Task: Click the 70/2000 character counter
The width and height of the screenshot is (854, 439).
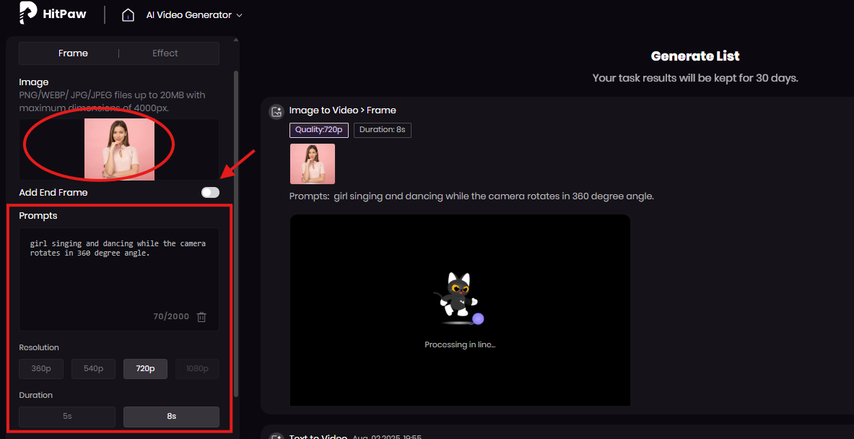Action: pyautogui.click(x=171, y=316)
